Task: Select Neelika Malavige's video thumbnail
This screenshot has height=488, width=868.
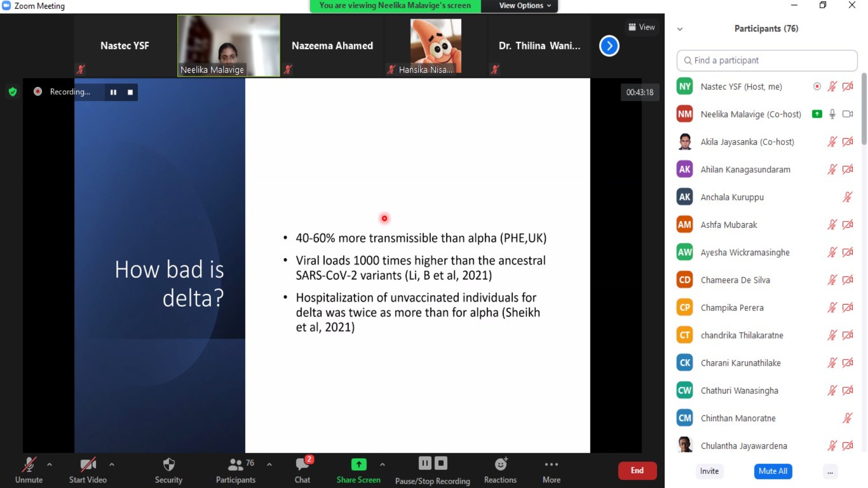Action: point(229,46)
